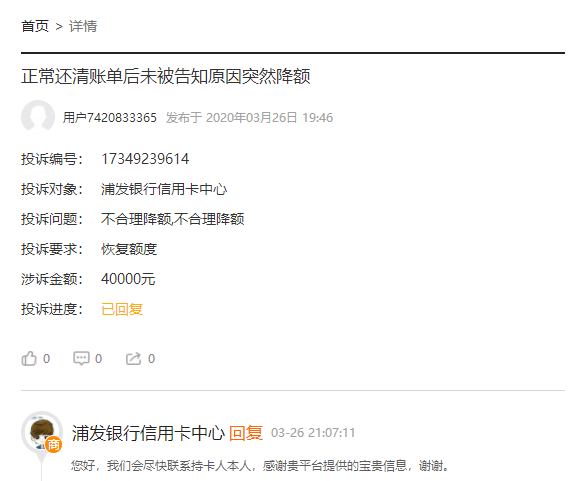Click the like count number
The image size is (585, 481).
(46, 359)
